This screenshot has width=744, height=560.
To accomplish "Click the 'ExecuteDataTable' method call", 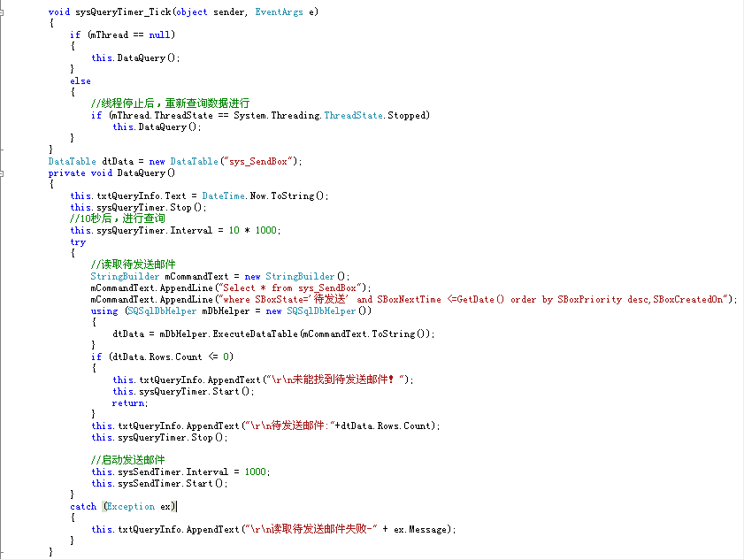I will [x=255, y=334].
